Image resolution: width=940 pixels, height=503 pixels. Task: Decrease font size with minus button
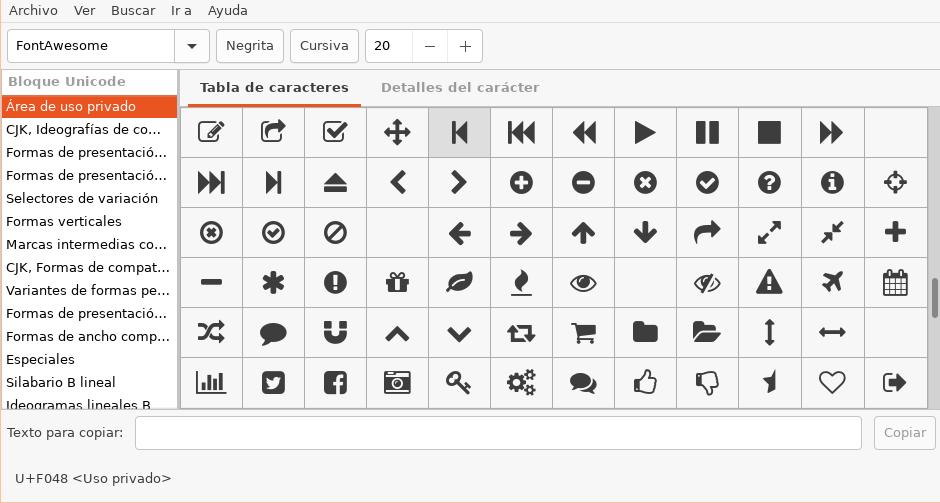(x=430, y=46)
